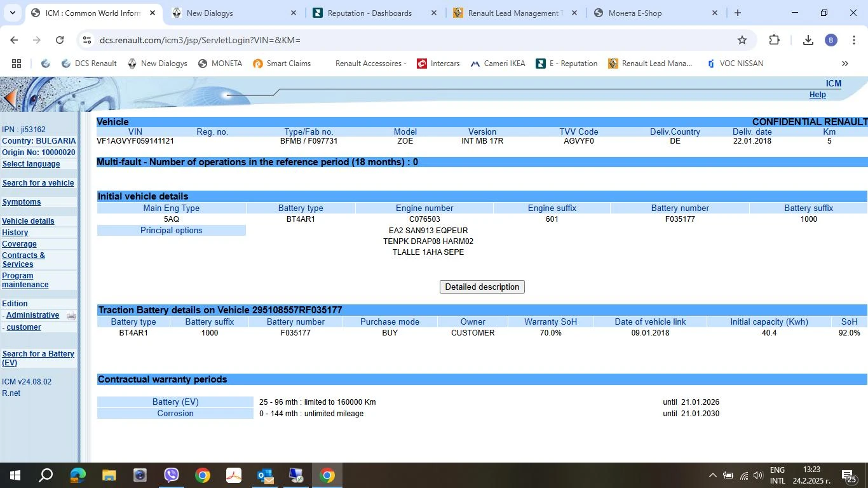The height and width of the screenshot is (488, 868).
Task: Click the red back arrow in the ICM header
Action: [9, 98]
